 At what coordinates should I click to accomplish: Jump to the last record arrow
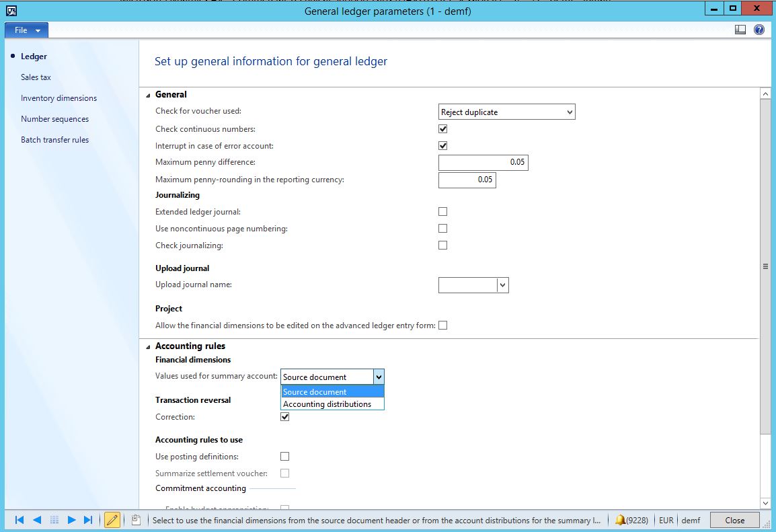88,520
